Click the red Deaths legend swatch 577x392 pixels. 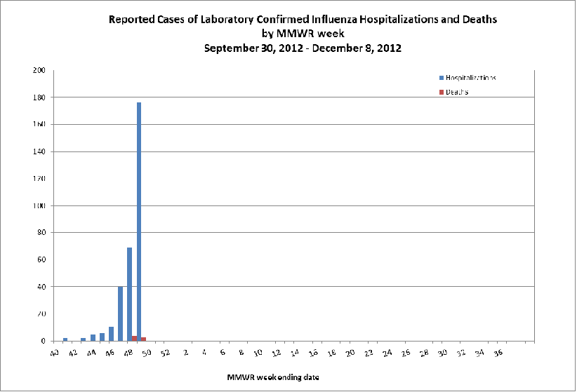click(442, 92)
